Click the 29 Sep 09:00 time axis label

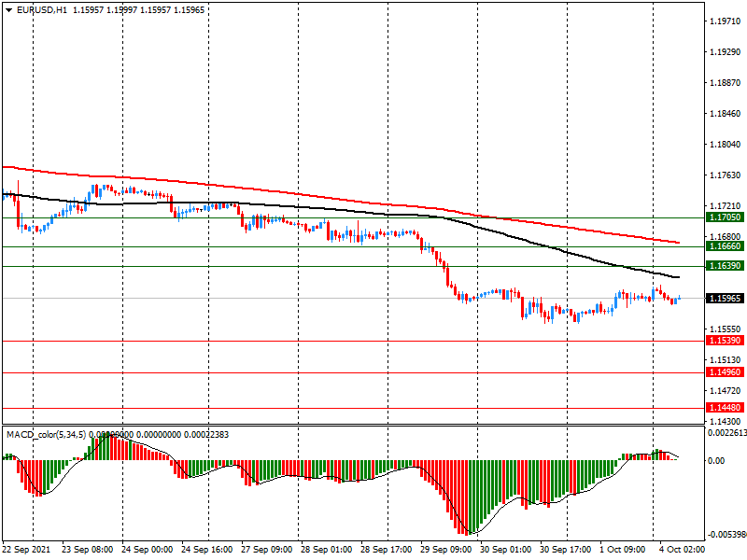tap(446, 550)
